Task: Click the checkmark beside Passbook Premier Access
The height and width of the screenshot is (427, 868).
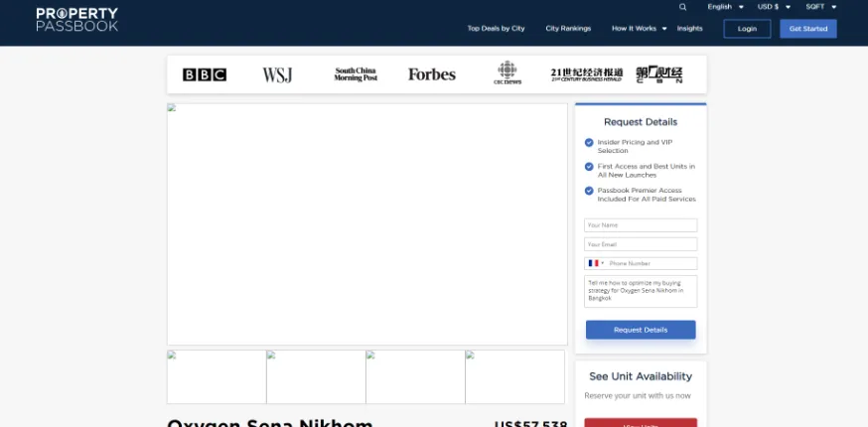Action: [589, 191]
